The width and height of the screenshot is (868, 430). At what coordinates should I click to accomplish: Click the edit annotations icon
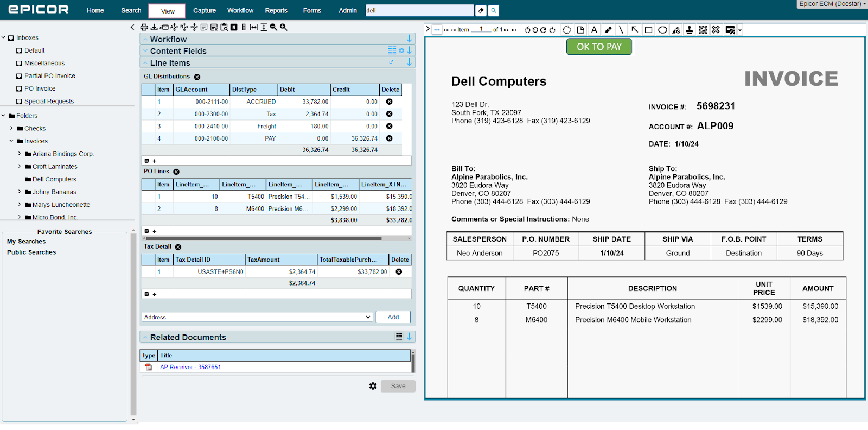[730, 30]
